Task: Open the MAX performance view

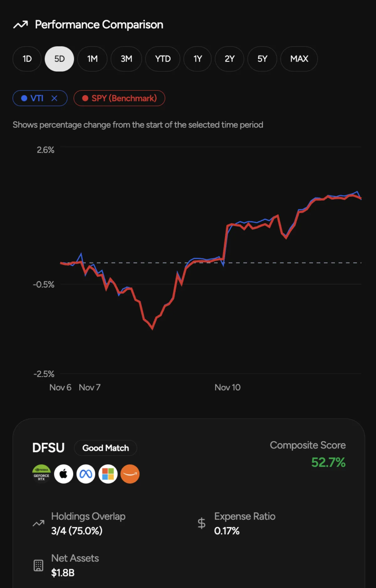Action: click(299, 59)
